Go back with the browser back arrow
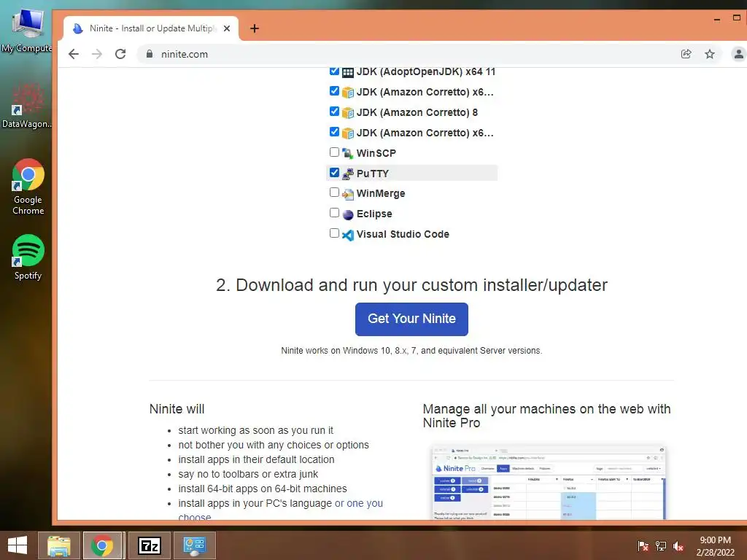The height and width of the screenshot is (560, 747). pos(74,54)
